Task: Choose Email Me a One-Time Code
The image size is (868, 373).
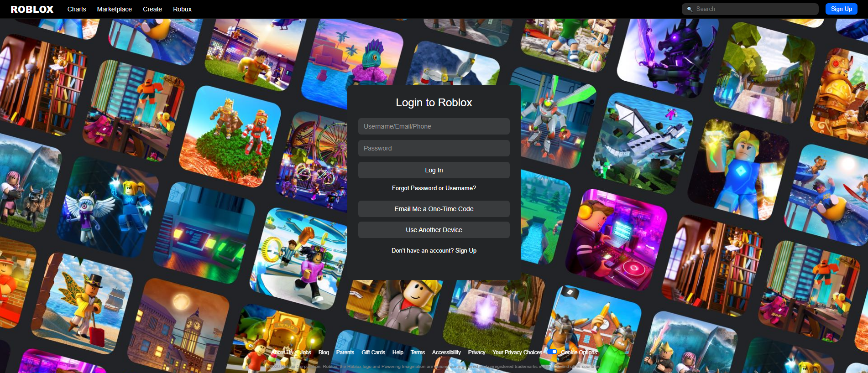Action: pos(434,209)
